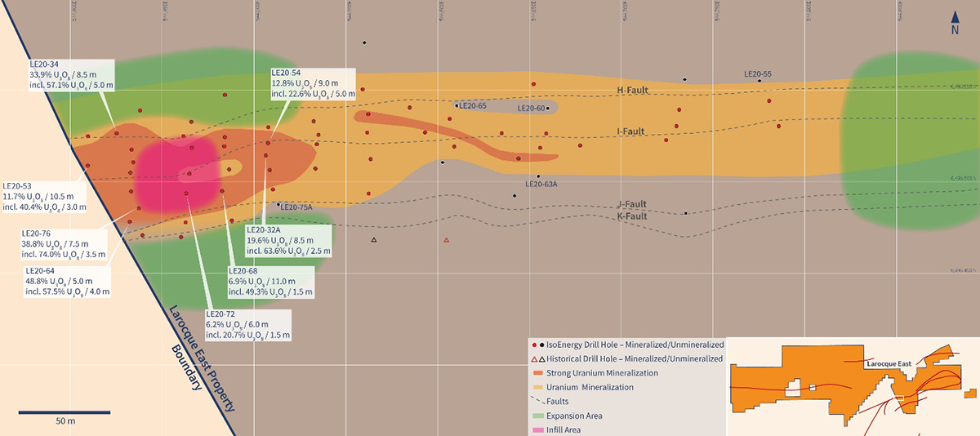Click the LE20-32A callout title
The image size is (980, 436).
[265, 231]
